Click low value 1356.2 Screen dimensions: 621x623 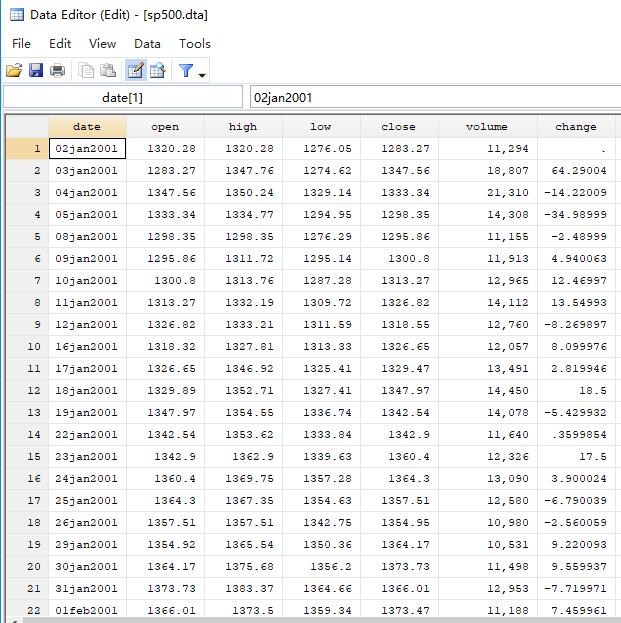click(x=321, y=567)
